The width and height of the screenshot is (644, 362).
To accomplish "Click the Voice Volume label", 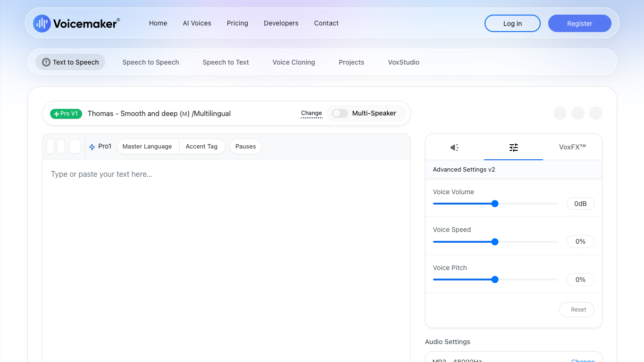I will 453,192.
